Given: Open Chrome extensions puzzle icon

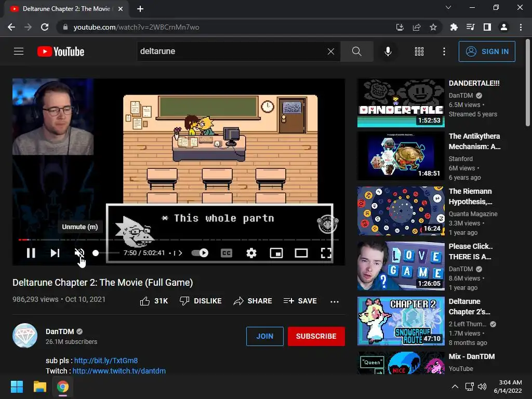Looking at the screenshot, I should (454, 27).
